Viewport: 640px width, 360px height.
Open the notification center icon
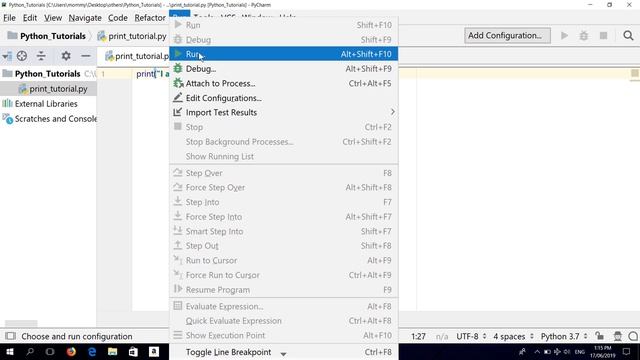coord(627,351)
